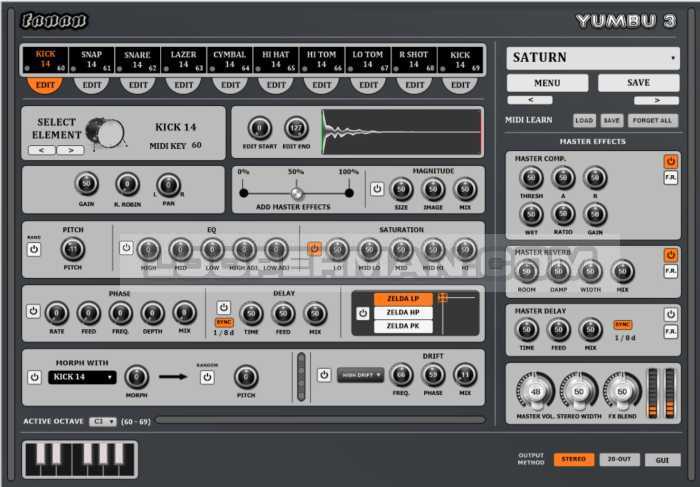Click the EQ High knob

pyautogui.click(x=149, y=250)
